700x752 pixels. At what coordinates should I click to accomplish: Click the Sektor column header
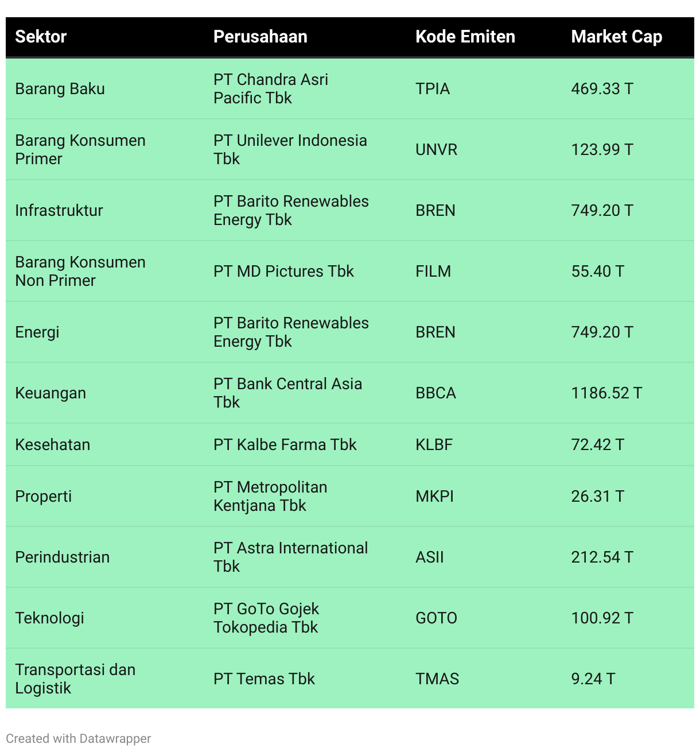pos(41,37)
